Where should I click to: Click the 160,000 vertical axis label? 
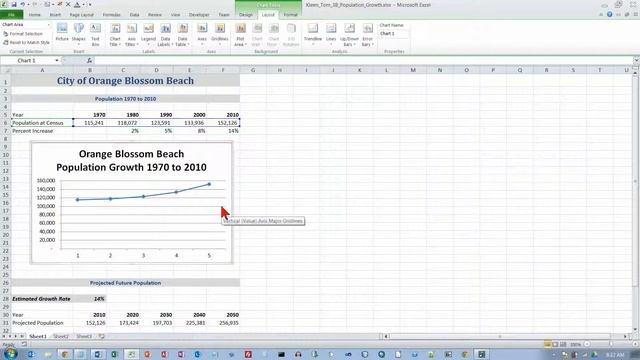[46, 180]
